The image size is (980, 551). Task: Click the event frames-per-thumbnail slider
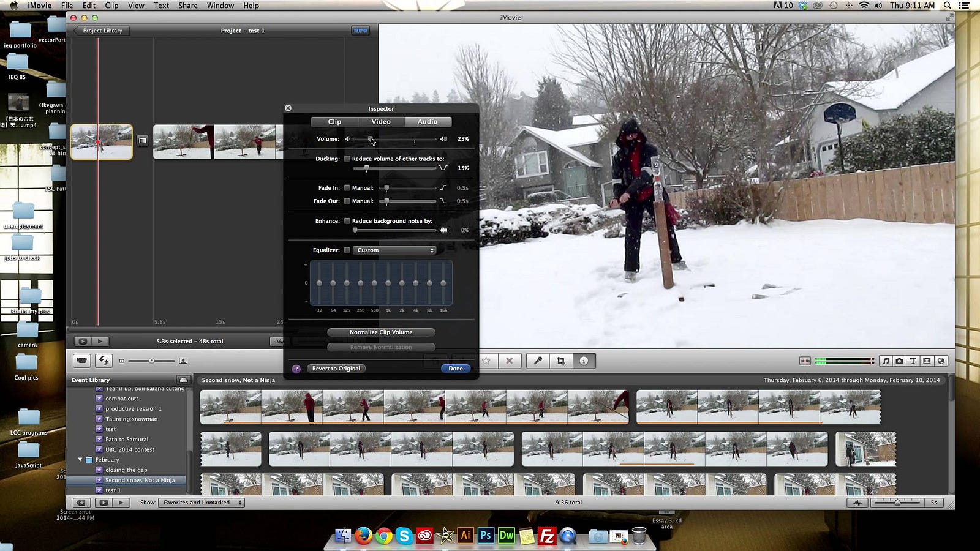[x=897, y=503]
